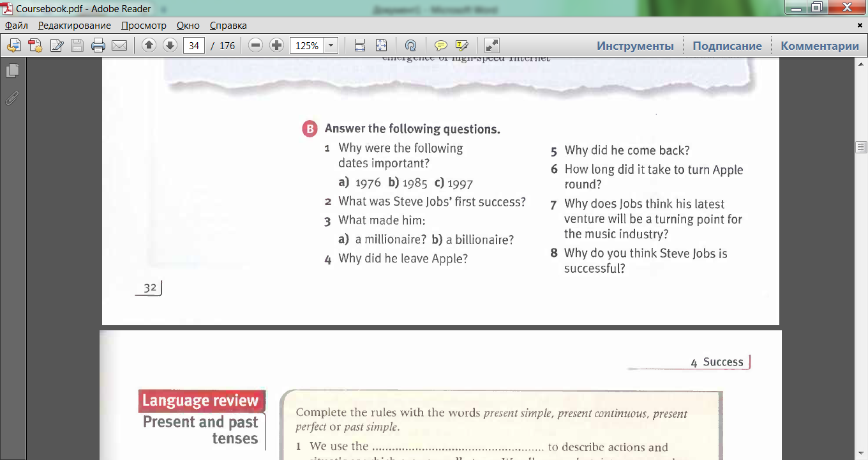
Task: Click the fit one full page icon
Action: 381,45
